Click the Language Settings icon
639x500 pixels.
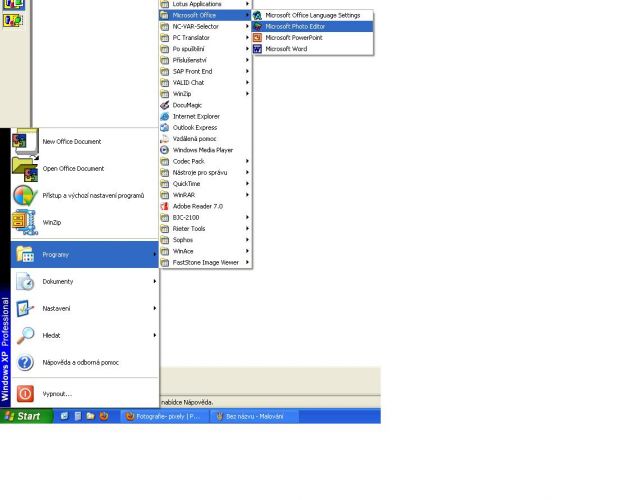pos(257,15)
